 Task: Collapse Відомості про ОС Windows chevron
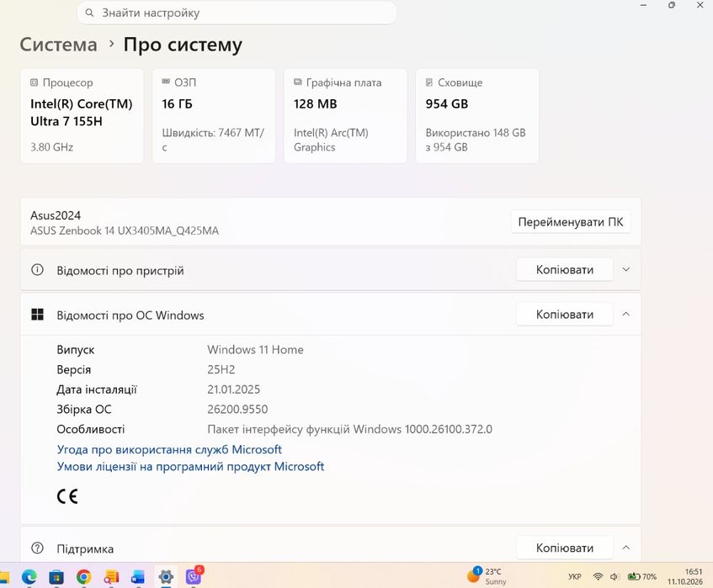(626, 314)
